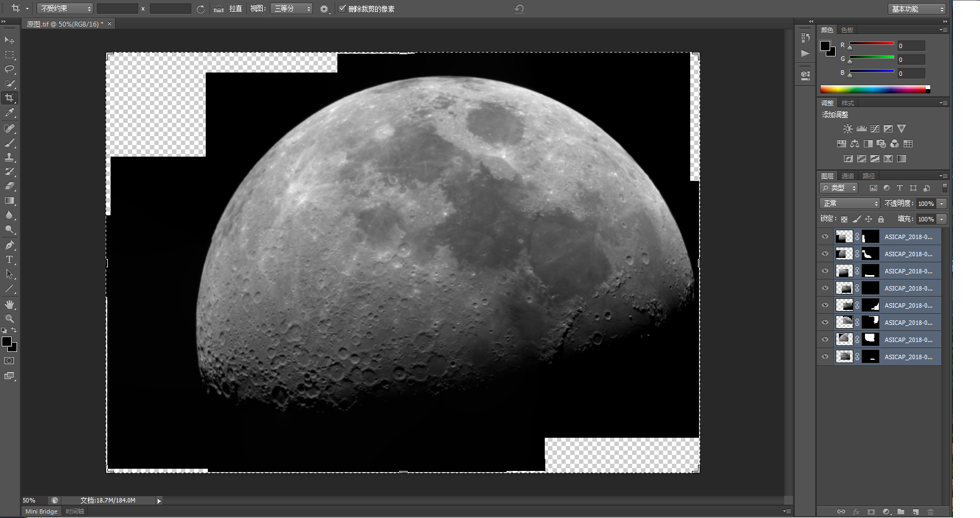Select the History Brush tool

point(9,172)
